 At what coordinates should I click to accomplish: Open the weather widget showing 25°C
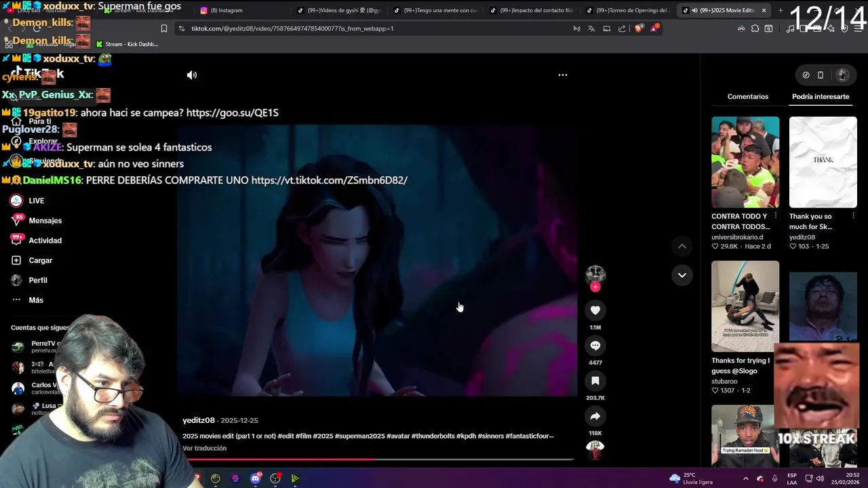click(x=691, y=479)
